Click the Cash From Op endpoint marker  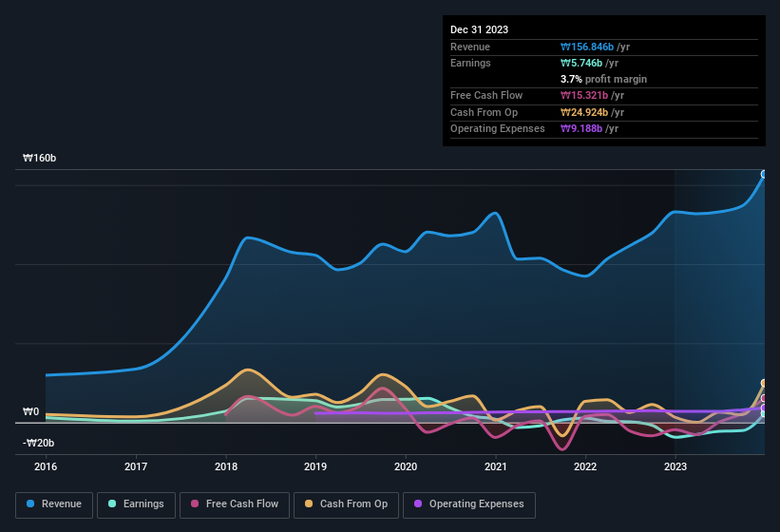pos(764,383)
